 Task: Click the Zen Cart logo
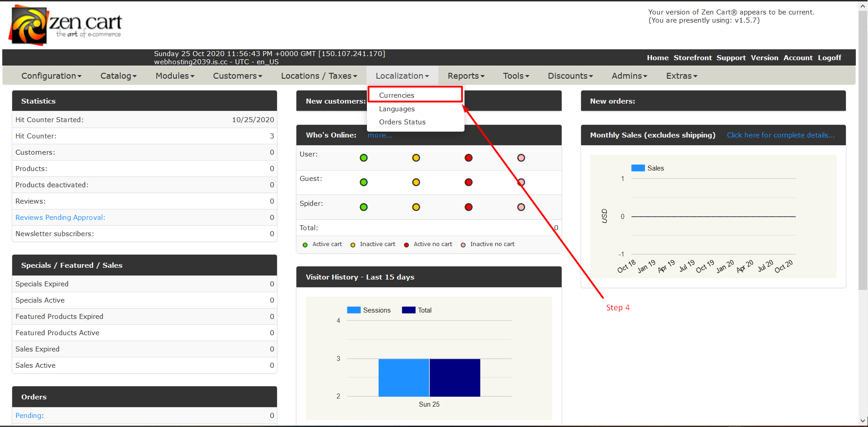[x=65, y=25]
